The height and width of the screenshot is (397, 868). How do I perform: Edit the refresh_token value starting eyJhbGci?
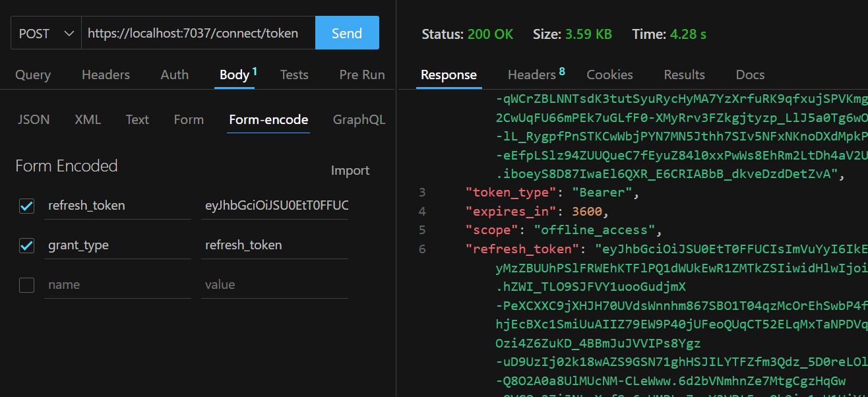(x=274, y=206)
